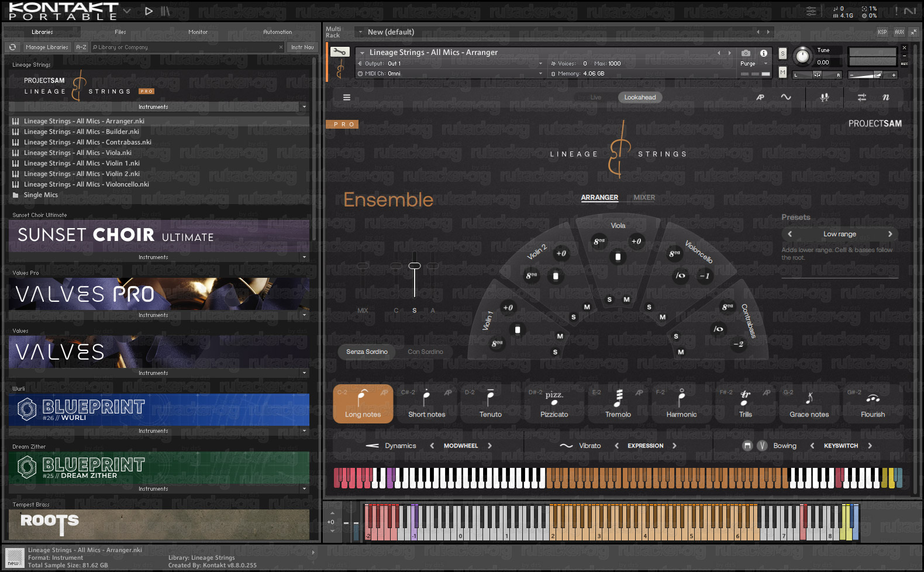Viewport: 924px width, 572px height.
Task: Open the ARRANGER tab
Action: (x=599, y=198)
